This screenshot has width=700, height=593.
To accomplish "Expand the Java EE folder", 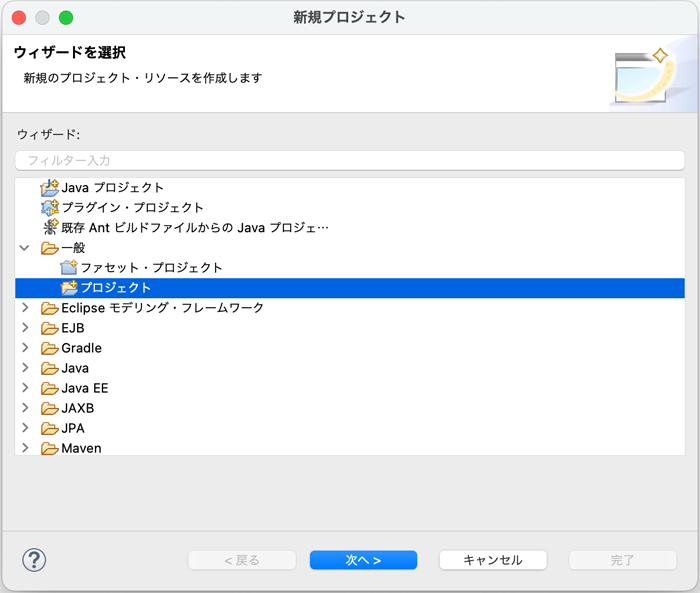I will 25,388.
